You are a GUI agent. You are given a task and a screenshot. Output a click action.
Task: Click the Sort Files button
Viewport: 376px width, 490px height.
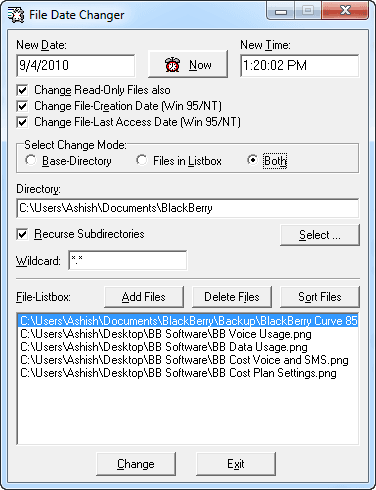tap(320, 297)
